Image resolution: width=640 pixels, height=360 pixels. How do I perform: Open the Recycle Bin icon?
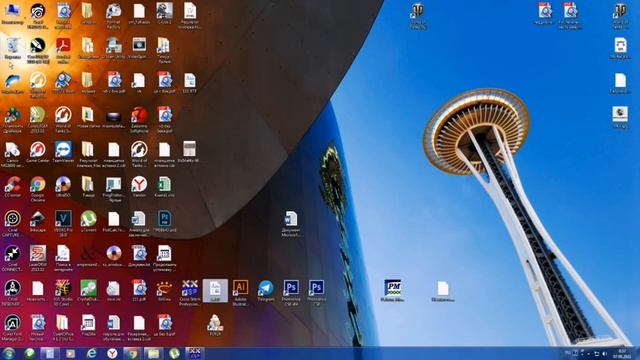coord(12,48)
